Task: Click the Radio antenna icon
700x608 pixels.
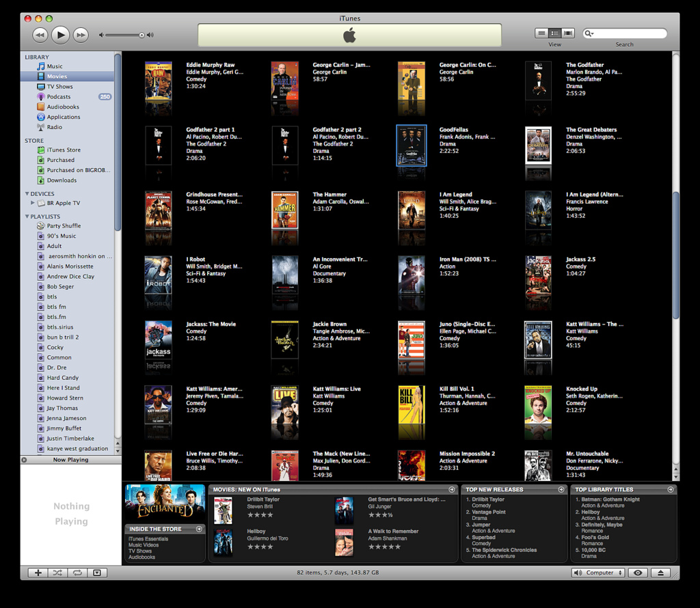Action: [x=40, y=127]
